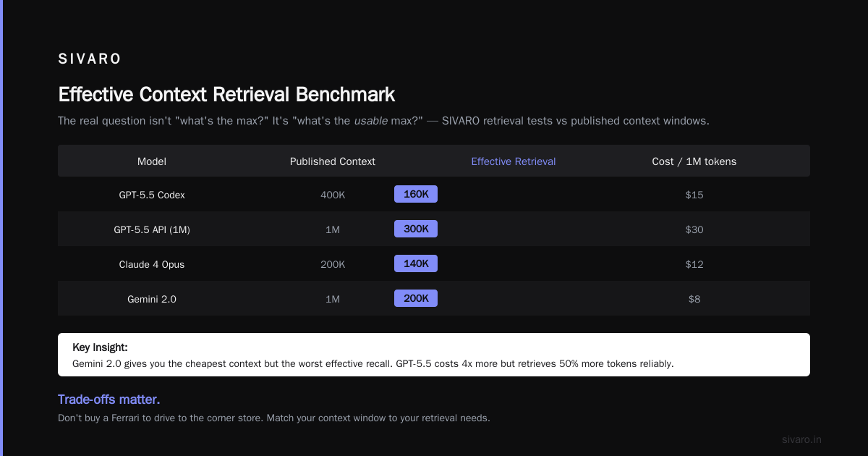Click the $12 cost value
The height and width of the screenshot is (456, 868).
click(x=694, y=264)
